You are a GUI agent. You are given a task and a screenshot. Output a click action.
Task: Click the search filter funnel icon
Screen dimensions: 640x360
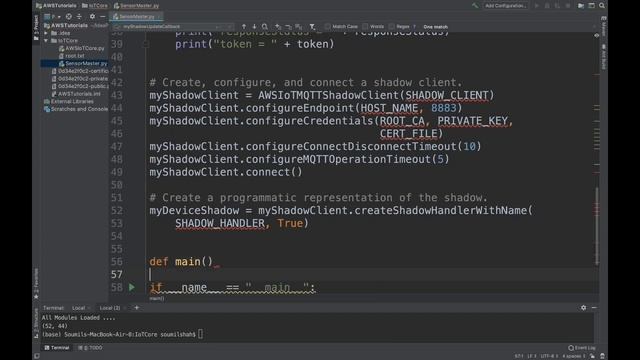(312, 27)
